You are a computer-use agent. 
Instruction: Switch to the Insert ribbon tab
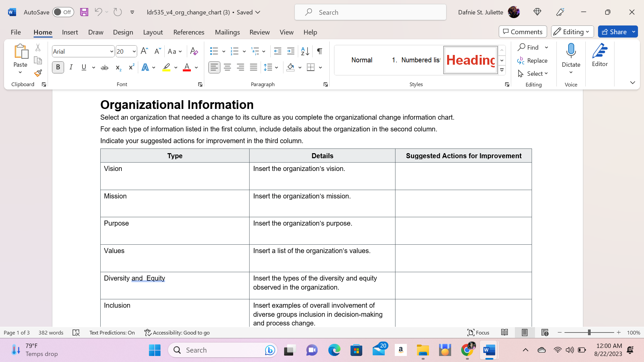(x=70, y=32)
